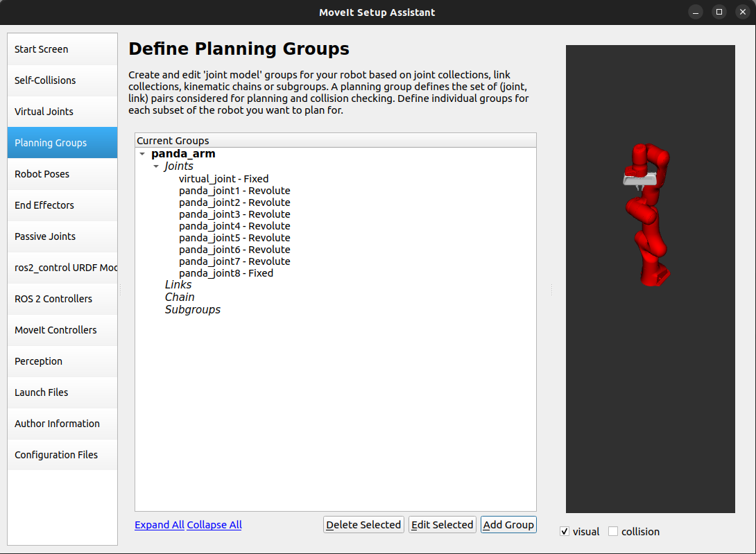Click the Add Group button

pos(508,525)
